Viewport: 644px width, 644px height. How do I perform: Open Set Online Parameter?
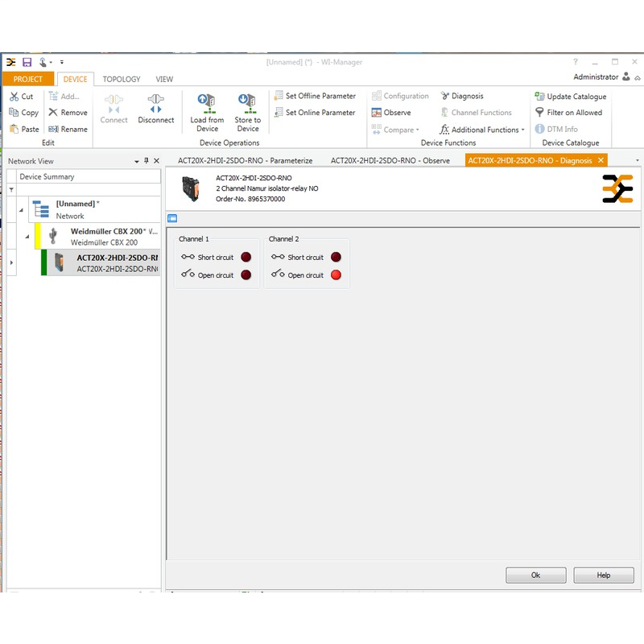315,112
